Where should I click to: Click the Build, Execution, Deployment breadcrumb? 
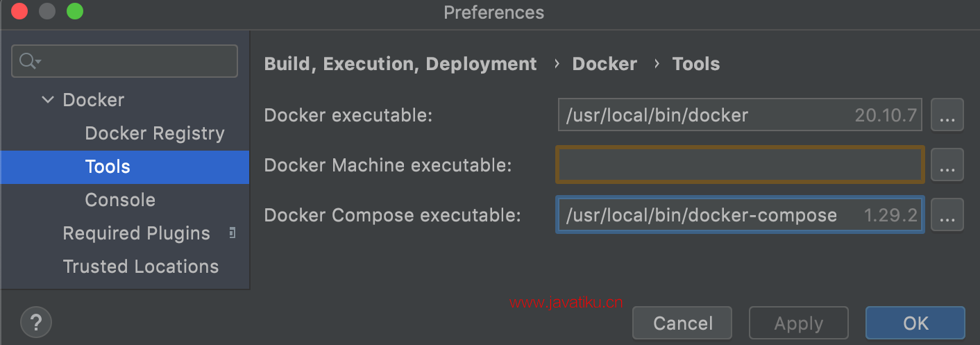[x=400, y=64]
